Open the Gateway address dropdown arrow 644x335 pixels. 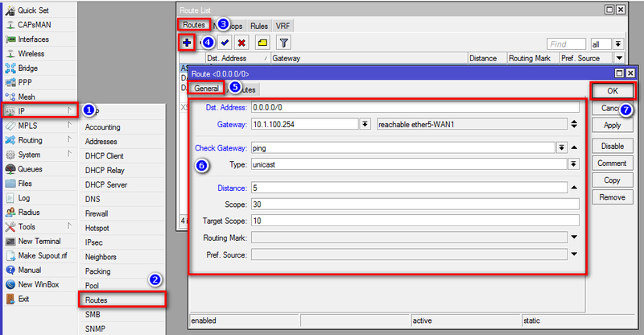coord(365,124)
